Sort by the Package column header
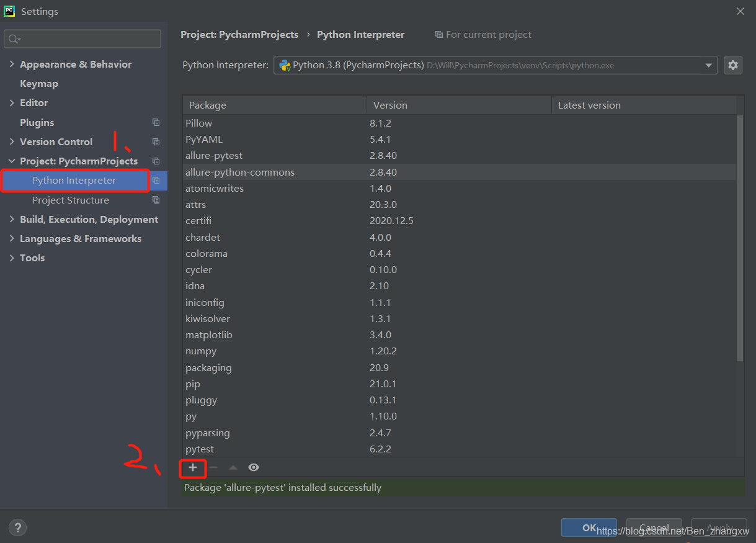This screenshot has height=543, width=756. coord(275,105)
